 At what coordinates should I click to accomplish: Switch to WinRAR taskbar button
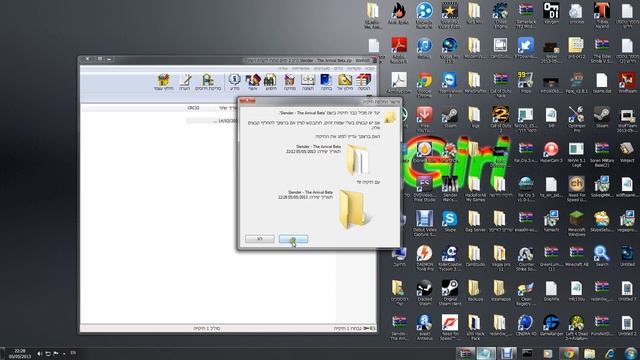(465, 353)
